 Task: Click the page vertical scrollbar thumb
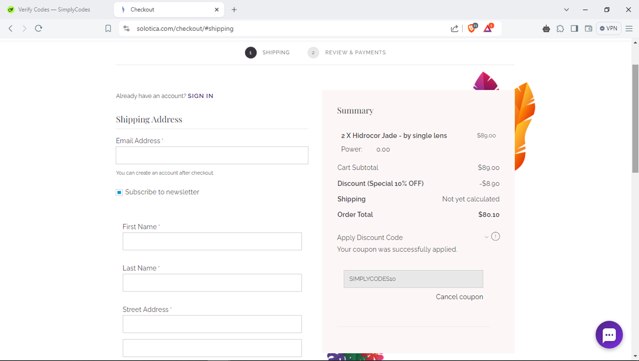(x=635, y=118)
